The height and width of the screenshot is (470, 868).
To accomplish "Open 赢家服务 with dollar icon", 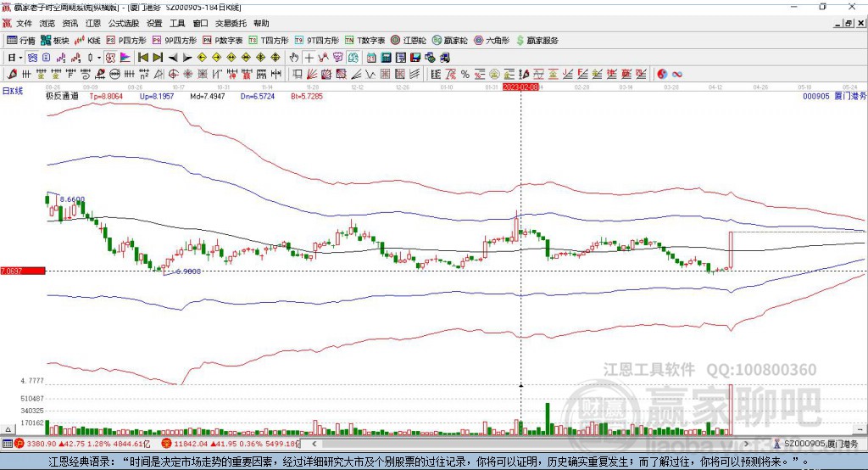I will tap(537, 41).
